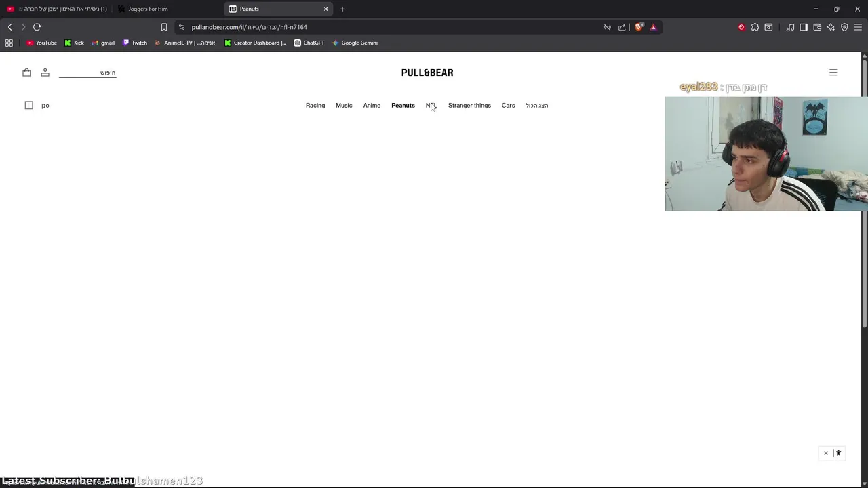The image size is (868, 488).
Task: Reload the page with the refresh icon
Action: tap(37, 27)
